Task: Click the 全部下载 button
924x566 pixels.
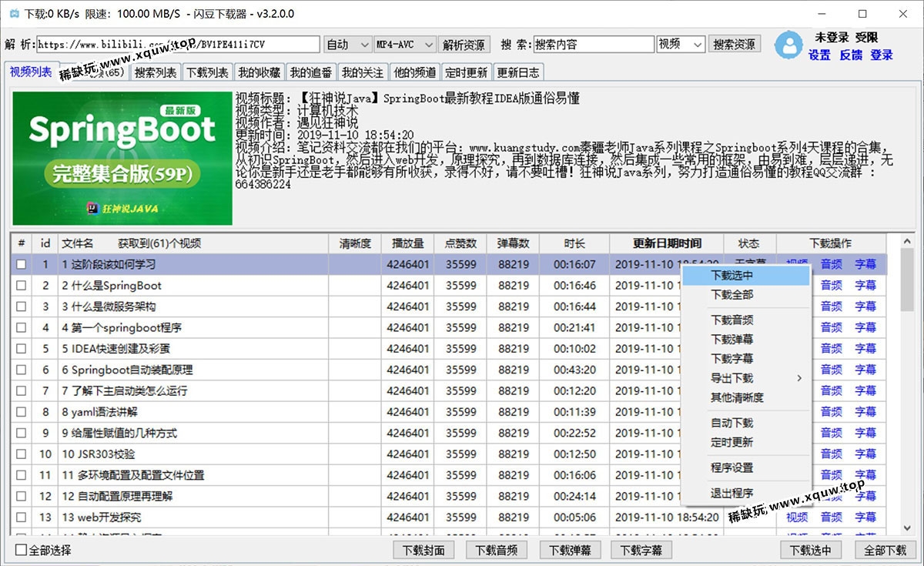Action: tap(885, 550)
